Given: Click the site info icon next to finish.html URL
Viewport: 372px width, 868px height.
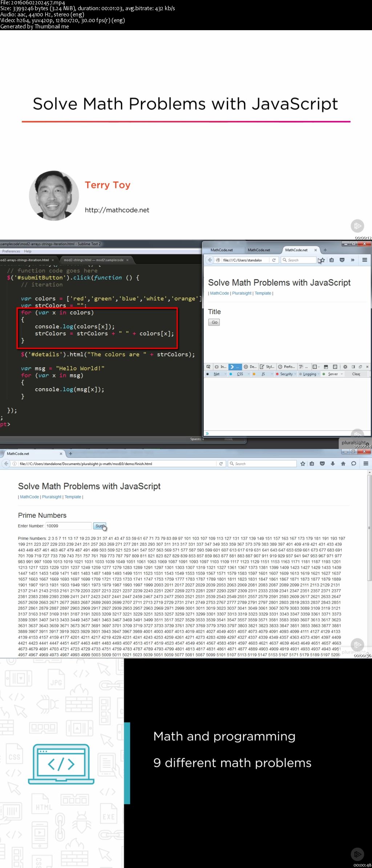Looking at the screenshot, I should tap(15, 464).
